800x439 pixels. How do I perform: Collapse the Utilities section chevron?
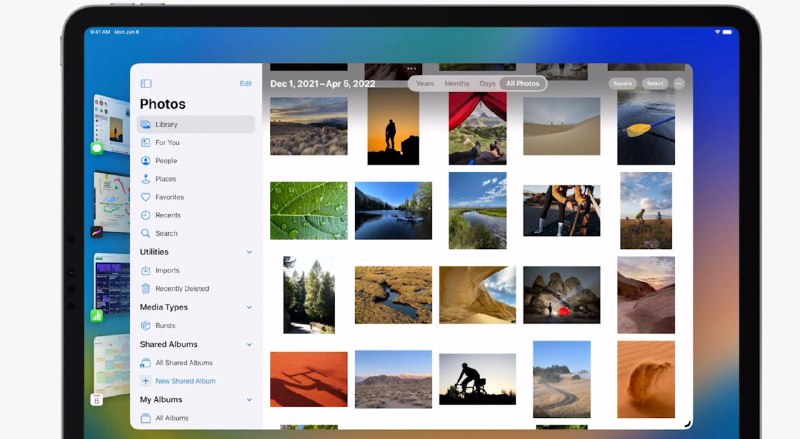249,252
